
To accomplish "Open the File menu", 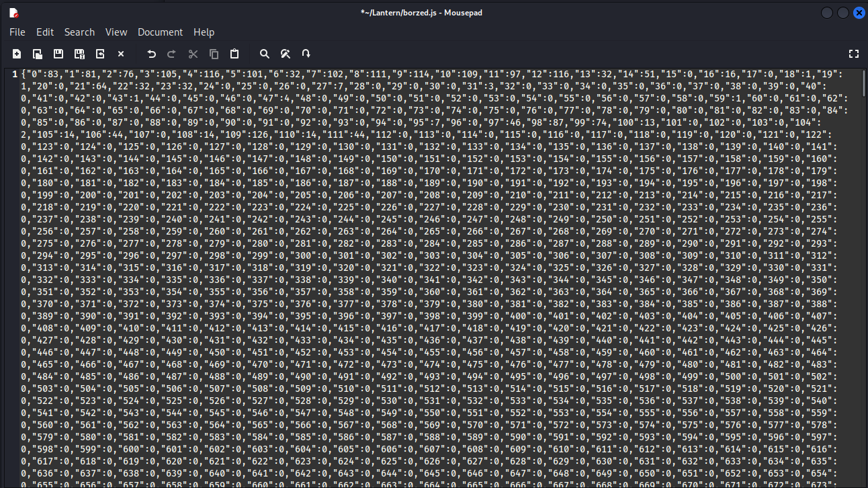I will click(x=17, y=32).
